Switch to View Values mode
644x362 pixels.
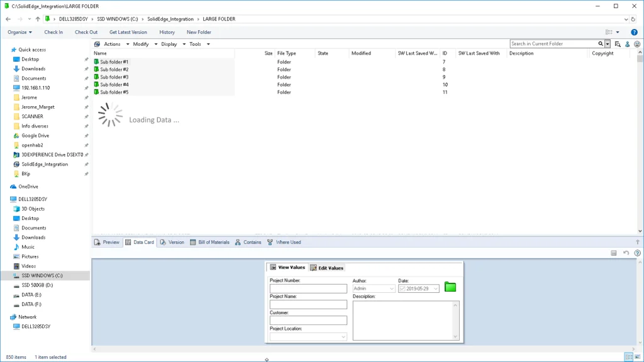click(287, 268)
